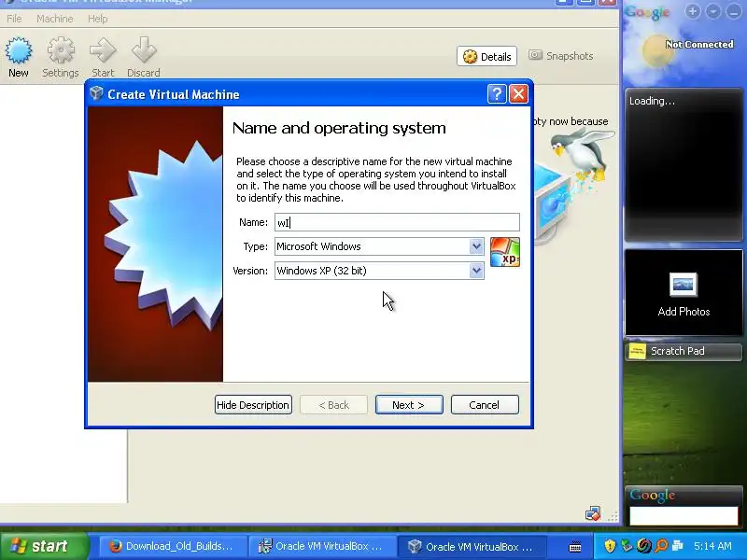The image size is (747, 560).
Task: Click the Safely Remove Hardware tray icon
Action: 627,546
